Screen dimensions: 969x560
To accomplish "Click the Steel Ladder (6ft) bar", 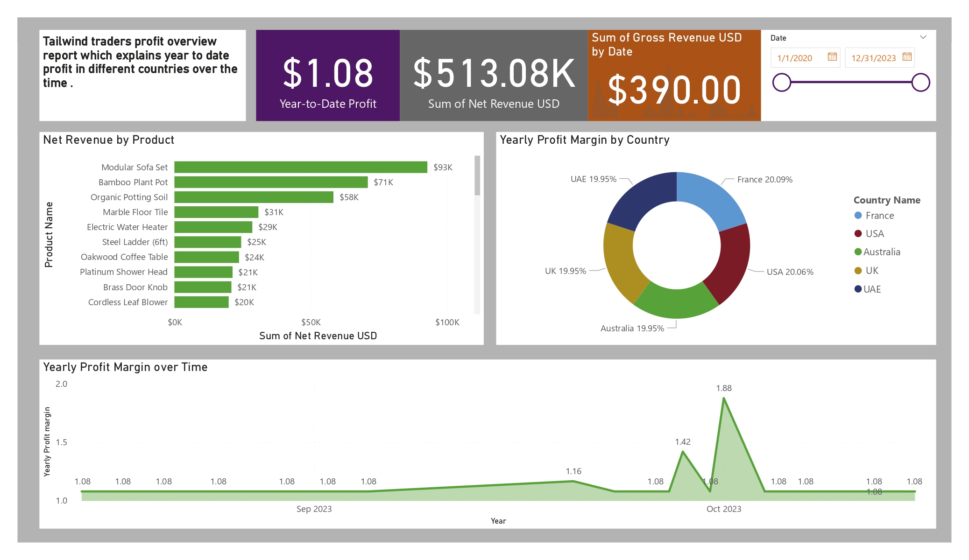I will pyautogui.click(x=208, y=242).
